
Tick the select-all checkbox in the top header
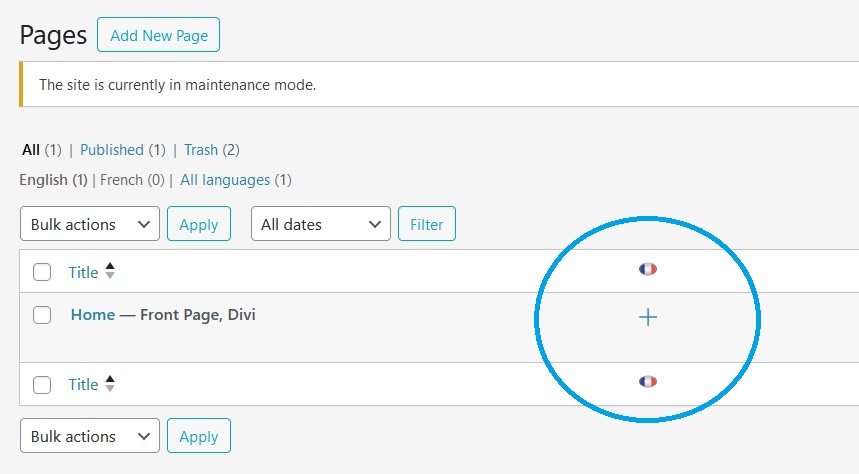(x=42, y=272)
